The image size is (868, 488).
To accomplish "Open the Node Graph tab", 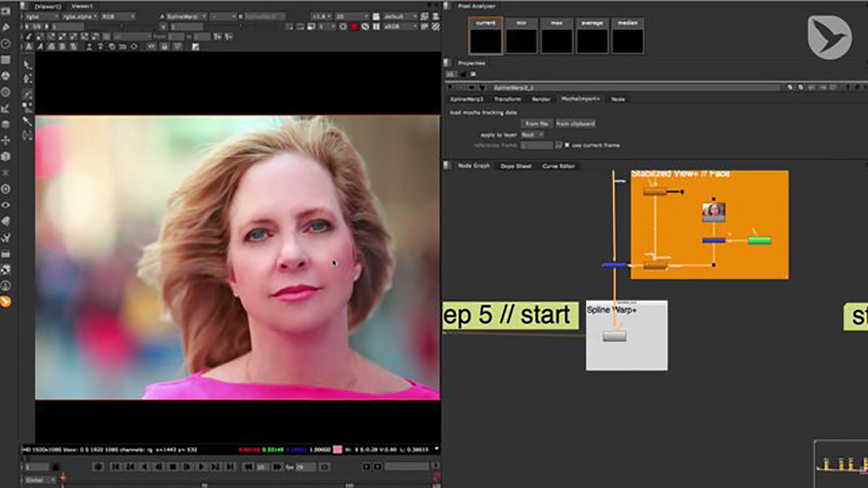I will click(473, 165).
